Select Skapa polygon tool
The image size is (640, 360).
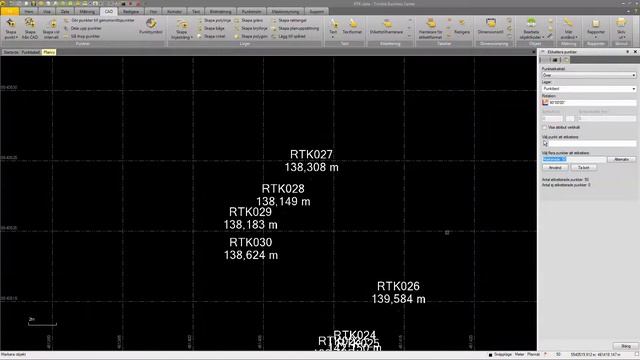251,36
